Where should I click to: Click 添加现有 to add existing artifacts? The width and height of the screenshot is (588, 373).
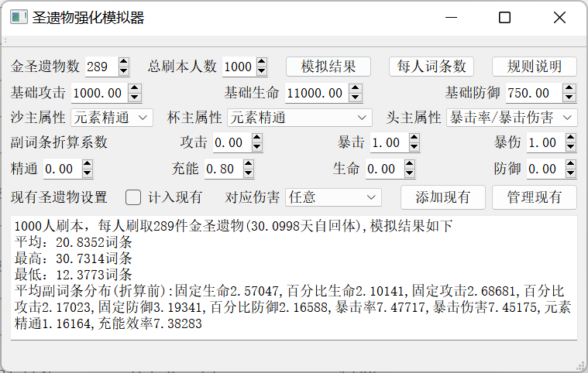(x=443, y=197)
